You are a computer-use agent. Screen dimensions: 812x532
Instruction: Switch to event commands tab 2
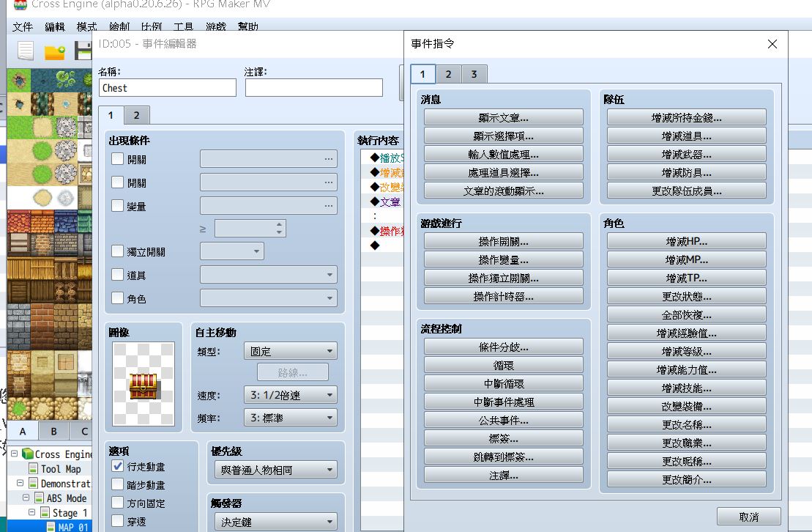[x=448, y=74]
